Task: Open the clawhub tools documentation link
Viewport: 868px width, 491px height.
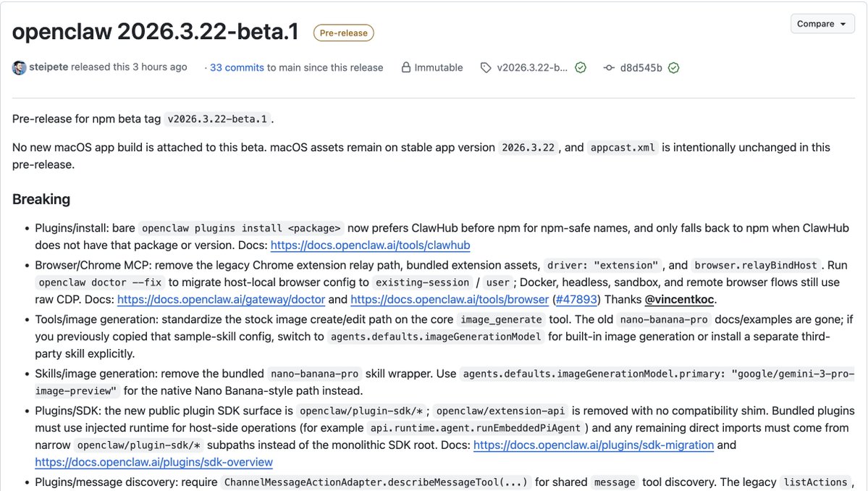Action: click(371, 245)
